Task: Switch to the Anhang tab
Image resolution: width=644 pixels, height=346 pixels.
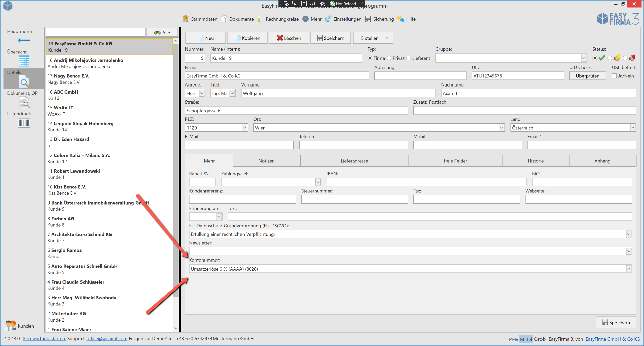Action: (x=602, y=161)
